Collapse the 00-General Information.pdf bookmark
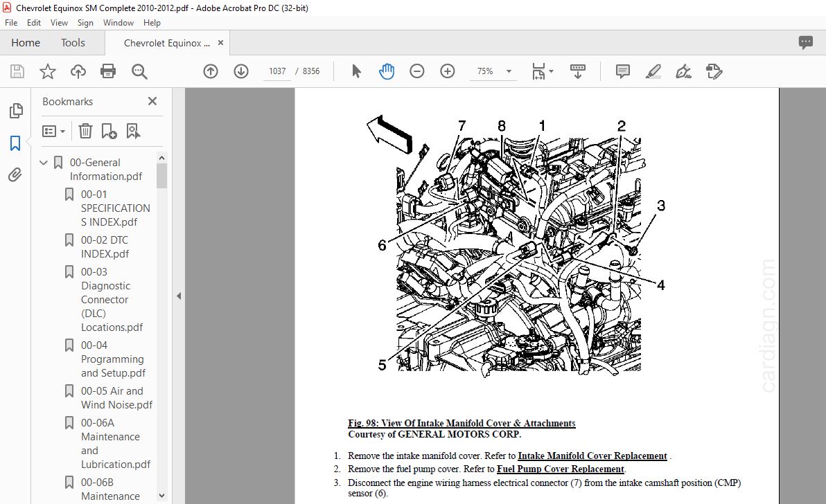Screen dimensions: 826x504 pos(44,163)
